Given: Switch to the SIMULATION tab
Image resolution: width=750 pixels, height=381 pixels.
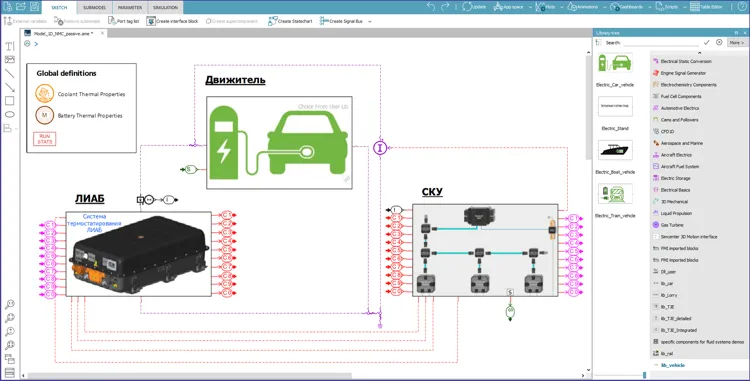Looking at the screenshot, I should pos(165,8).
